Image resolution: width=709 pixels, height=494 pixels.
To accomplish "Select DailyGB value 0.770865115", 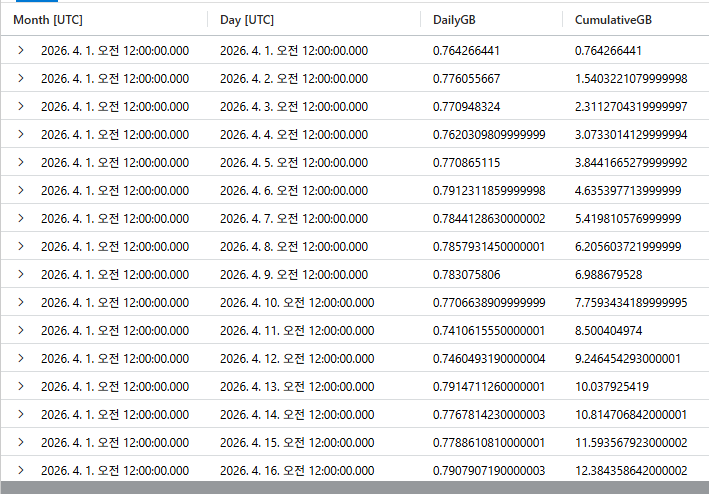I will click(466, 163).
